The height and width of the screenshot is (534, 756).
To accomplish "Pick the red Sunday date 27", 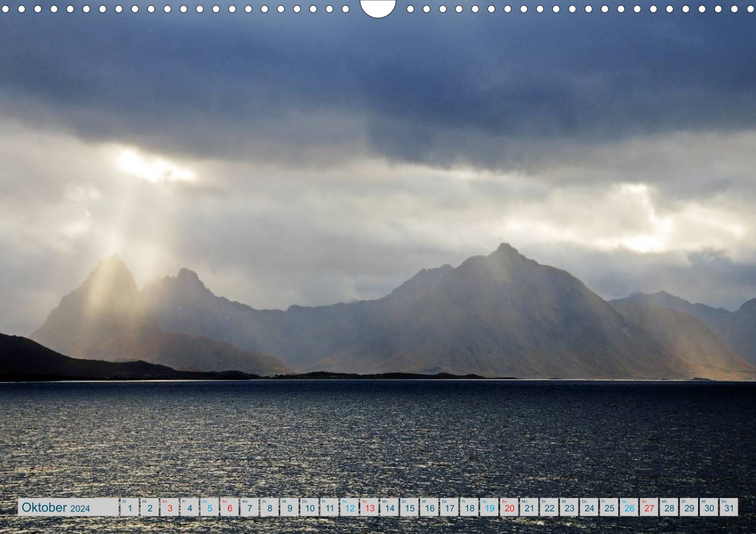I will pos(649,508).
